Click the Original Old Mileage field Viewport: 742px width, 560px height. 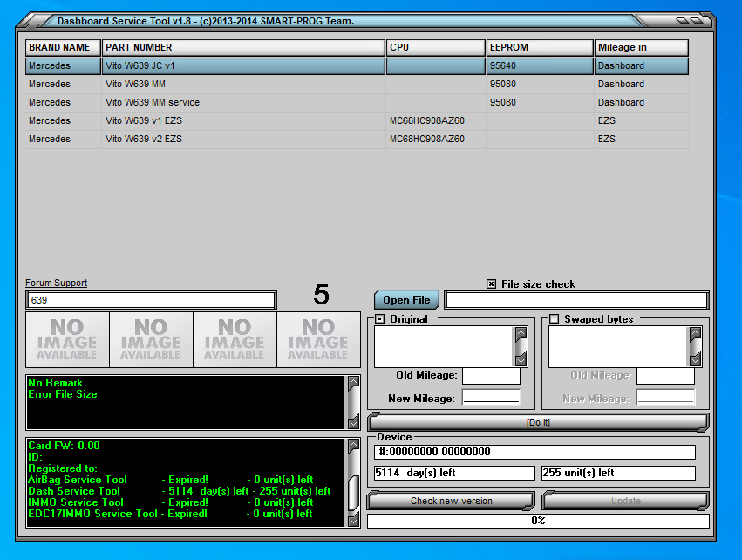[491, 375]
